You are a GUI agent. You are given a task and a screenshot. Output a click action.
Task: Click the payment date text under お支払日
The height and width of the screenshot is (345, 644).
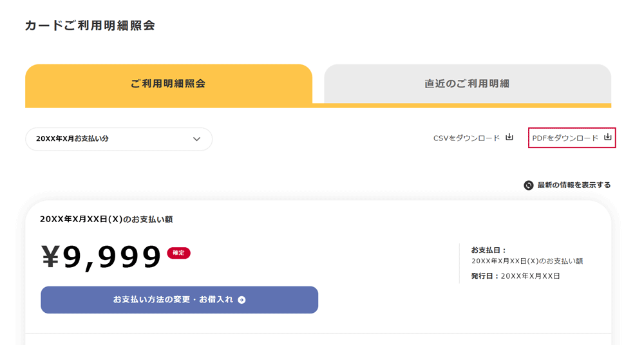[x=527, y=261]
